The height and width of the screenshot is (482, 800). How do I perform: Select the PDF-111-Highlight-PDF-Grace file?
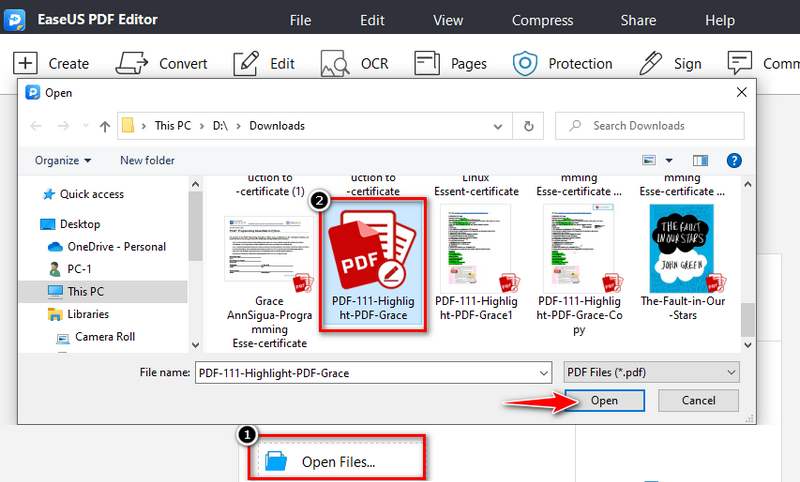pyautogui.click(x=373, y=265)
